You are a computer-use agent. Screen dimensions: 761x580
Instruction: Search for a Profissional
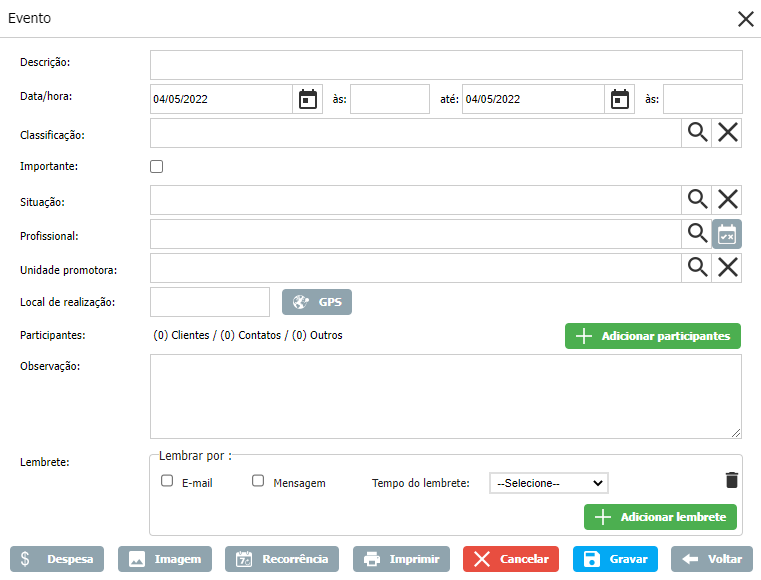point(697,233)
